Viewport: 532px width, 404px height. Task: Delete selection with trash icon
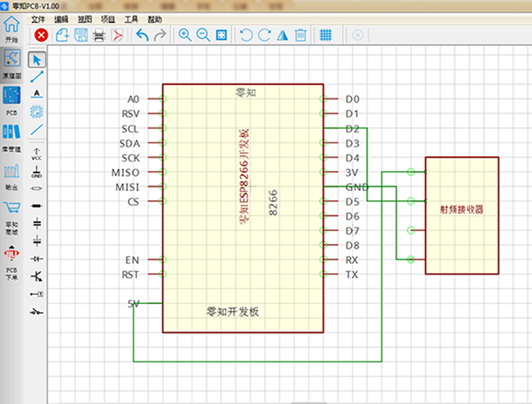coord(300,35)
